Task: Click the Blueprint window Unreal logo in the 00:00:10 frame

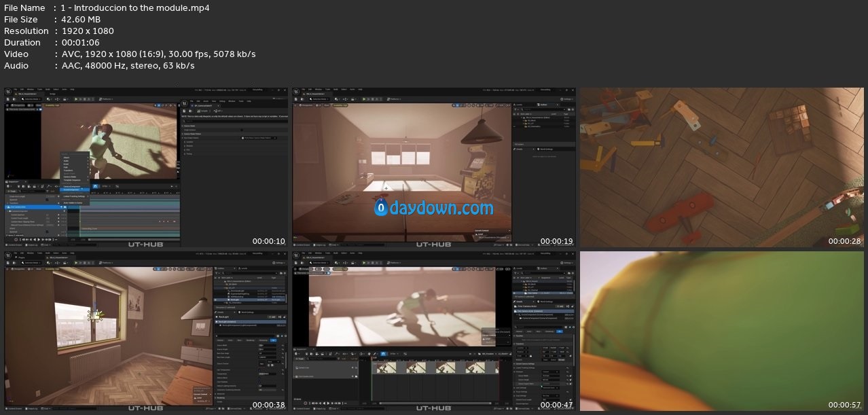Action: coord(184,103)
